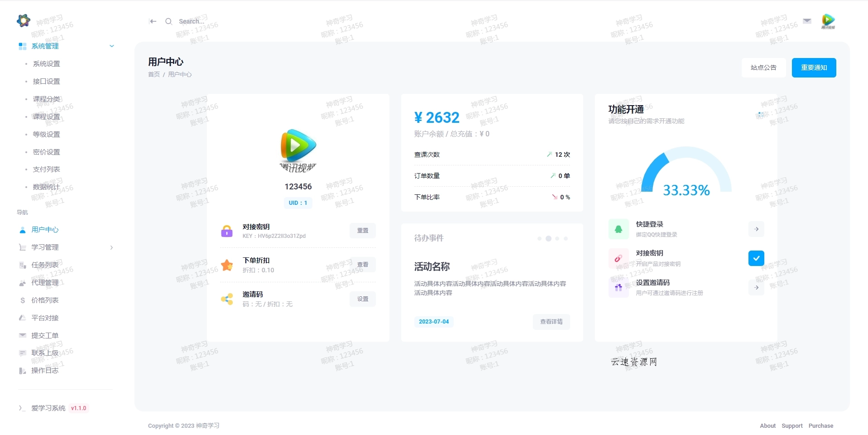Screen dimensions: 868x435
Task: Open the mail icon in the top bar
Action: [x=806, y=21]
